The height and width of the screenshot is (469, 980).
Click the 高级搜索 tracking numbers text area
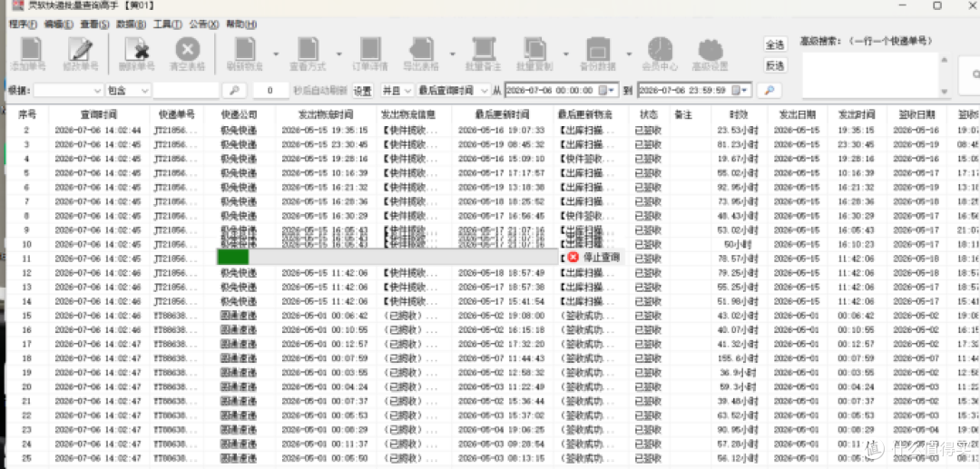[x=870, y=75]
